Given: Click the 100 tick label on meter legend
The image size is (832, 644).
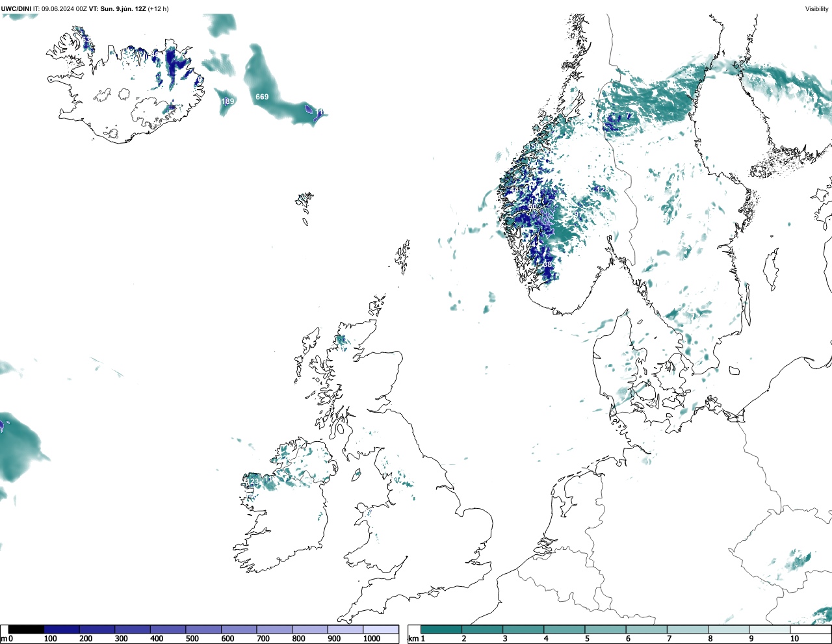Looking at the screenshot, I should point(50,639).
